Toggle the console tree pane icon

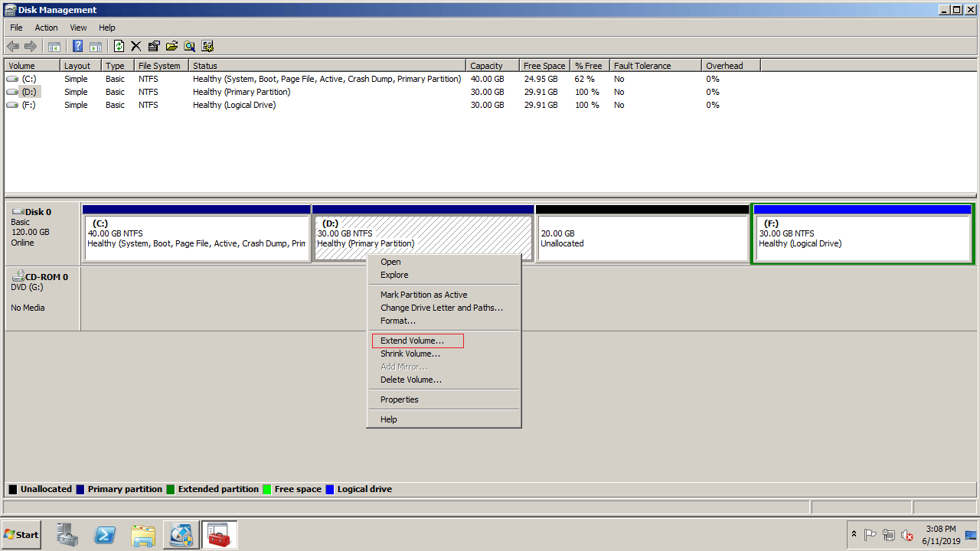pyautogui.click(x=54, y=47)
